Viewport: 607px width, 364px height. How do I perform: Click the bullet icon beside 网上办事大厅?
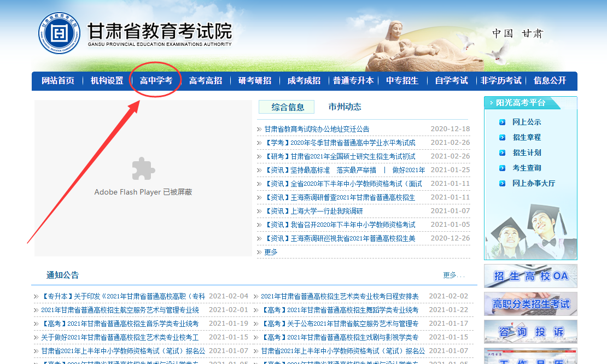[x=502, y=184]
